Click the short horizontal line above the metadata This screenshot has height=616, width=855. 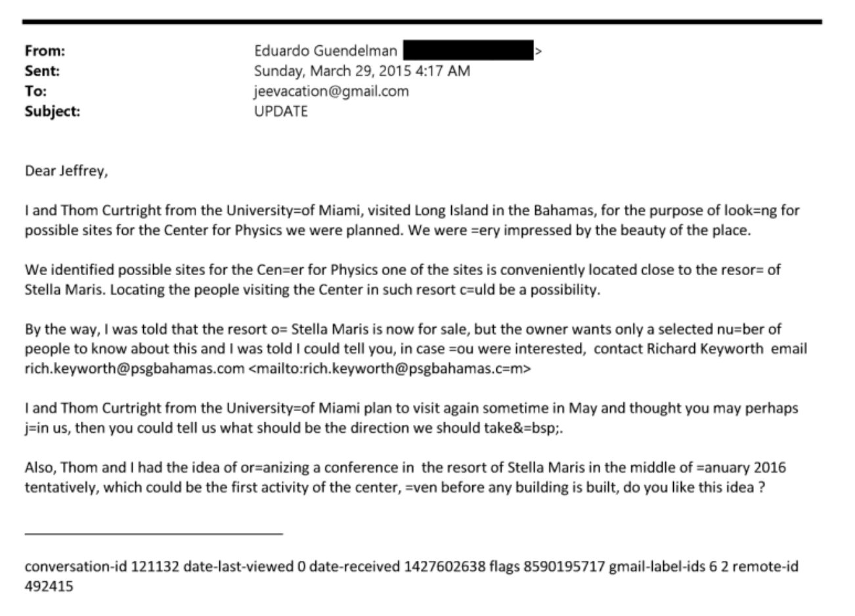pyautogui.click(x=154, y=534)
